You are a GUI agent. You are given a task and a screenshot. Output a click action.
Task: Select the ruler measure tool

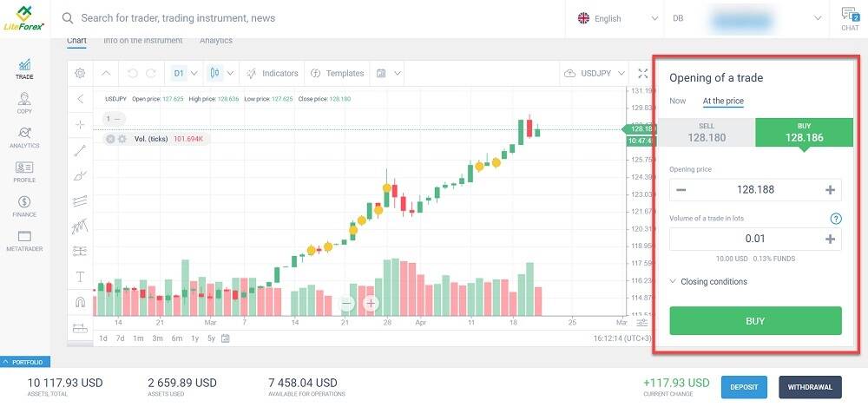80,328
